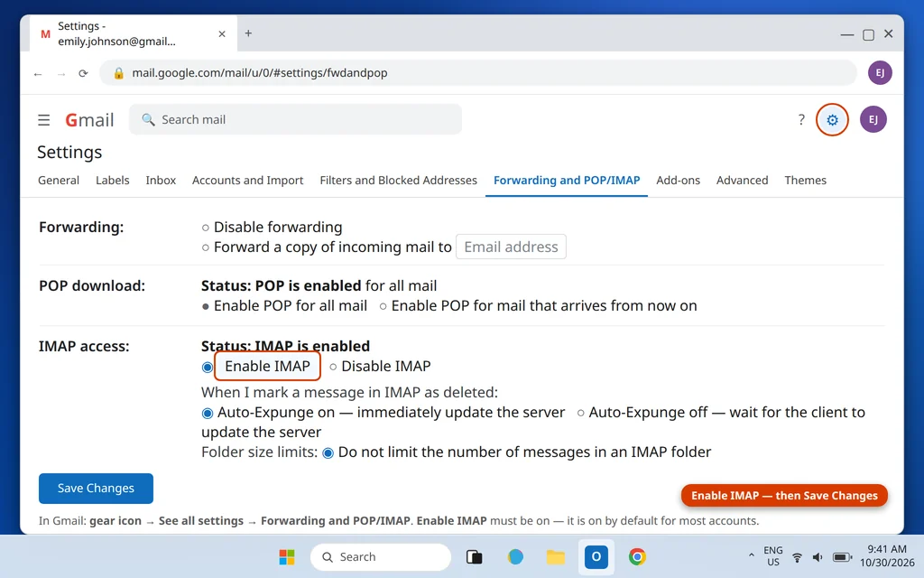This screenshot has height=578, width=924.
Task: Open the EJ account avatar in Gmail header
Action: point(873,120)
